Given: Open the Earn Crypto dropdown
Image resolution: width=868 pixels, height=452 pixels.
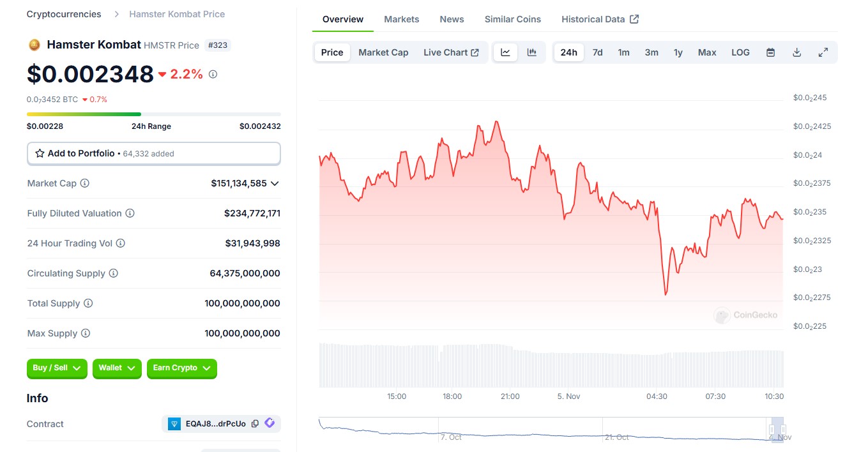Looking at the screenshot, I should 181,368.
